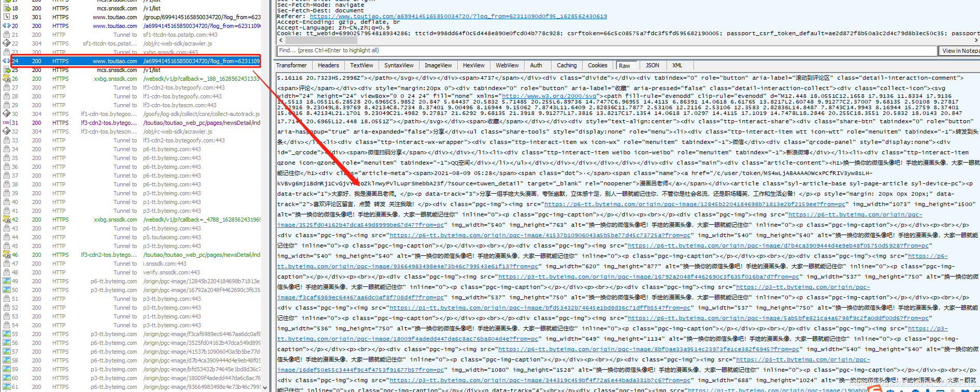This screenshot has width=980, height=392.
Task: Click the image icon of session 59
Action: (x=7, y=369)
